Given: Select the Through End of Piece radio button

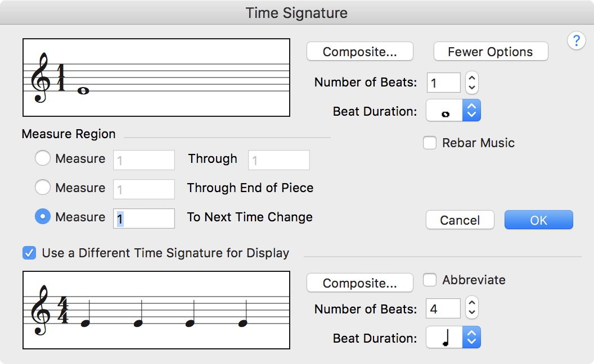Looking at the screenshot, I should click(43, 188).
